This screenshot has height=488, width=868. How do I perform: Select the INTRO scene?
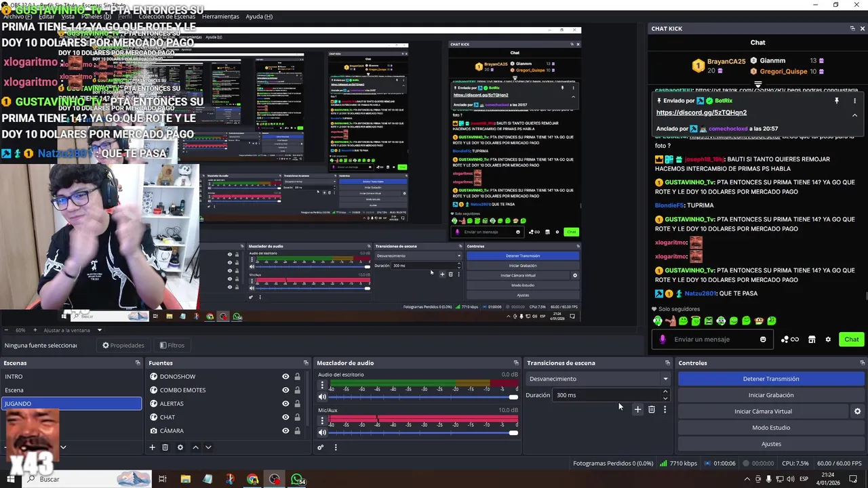click(71, 376)
